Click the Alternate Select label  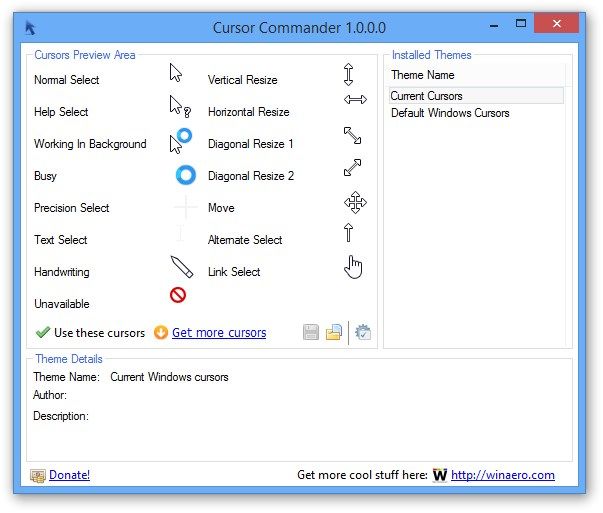tap(245, 240)
